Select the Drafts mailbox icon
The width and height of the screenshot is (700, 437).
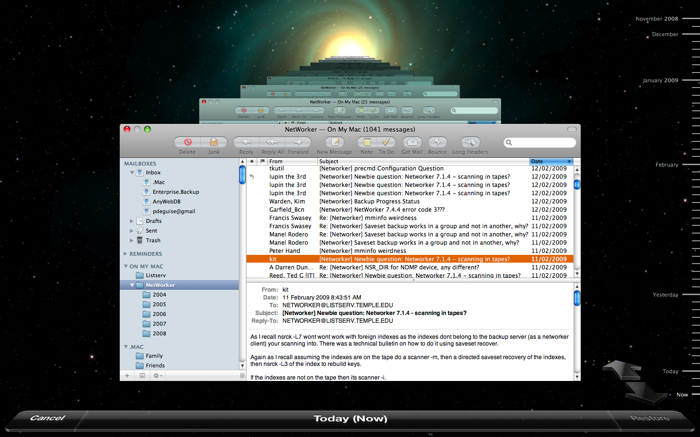pyautogui.click(x=140, y=221)
